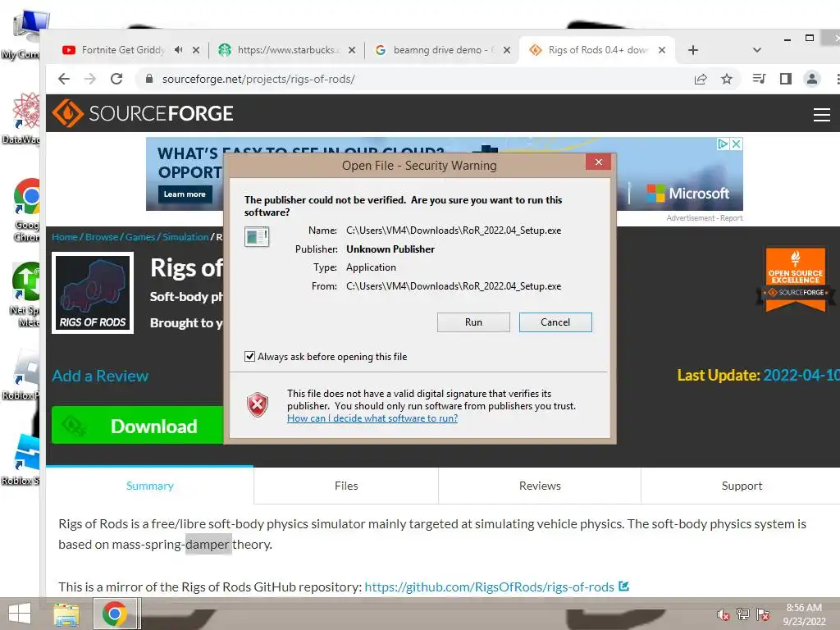Bookmark this page with the star
The image size is (840, 630).
[x=727, y=80]
